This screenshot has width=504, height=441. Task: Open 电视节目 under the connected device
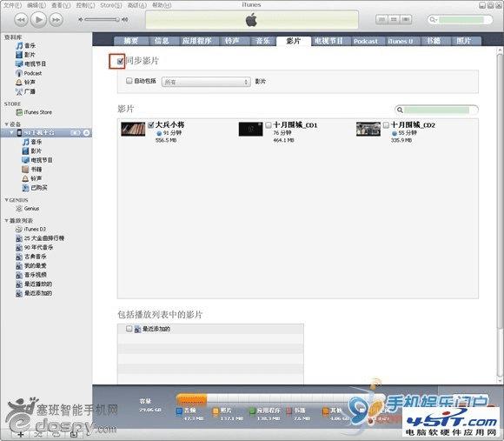(37, 160)
